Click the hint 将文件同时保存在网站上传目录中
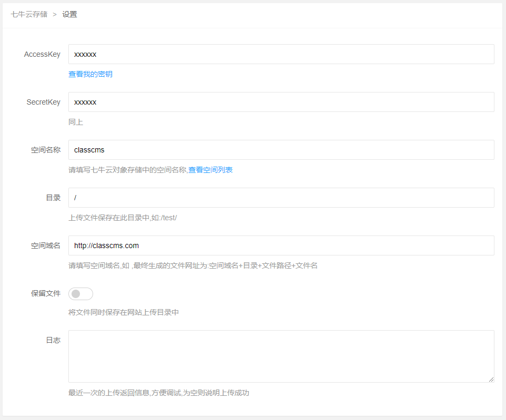This screenshot has height=420, width=506. (x=124, y=312)
